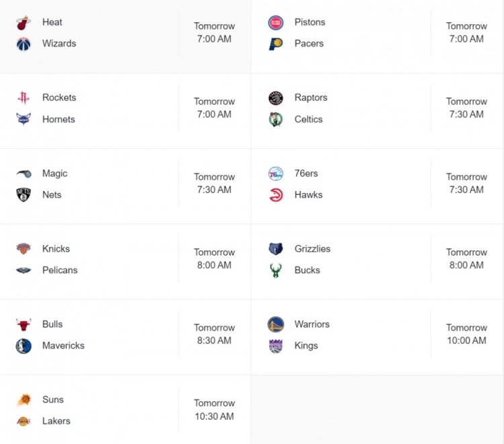Viewport: 504px width, 444px height.
Task: Click the Miami Heat team logo
Action: 24,22
